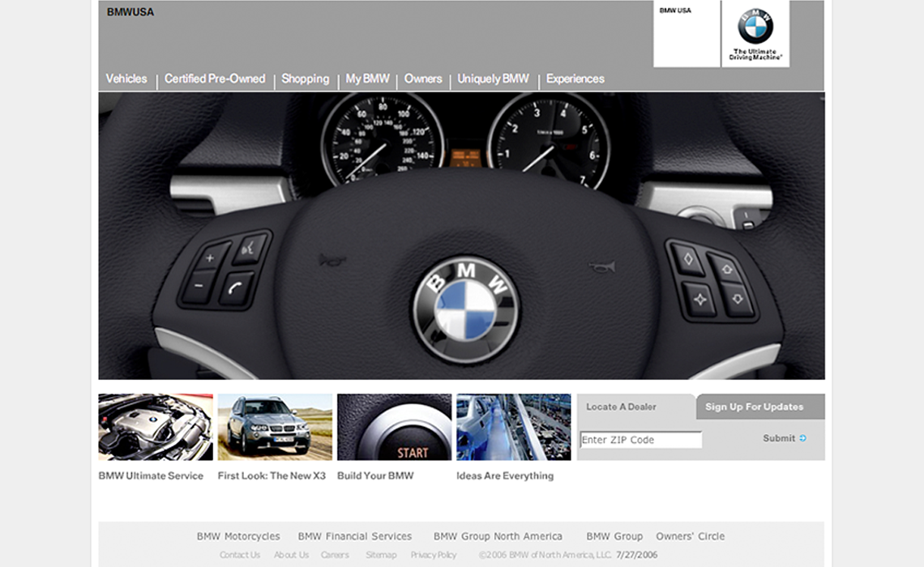The width and height of the screenshot is (924, 567).
Task: Click the BMW roundel logo in the header
Action: click(755, 27)
